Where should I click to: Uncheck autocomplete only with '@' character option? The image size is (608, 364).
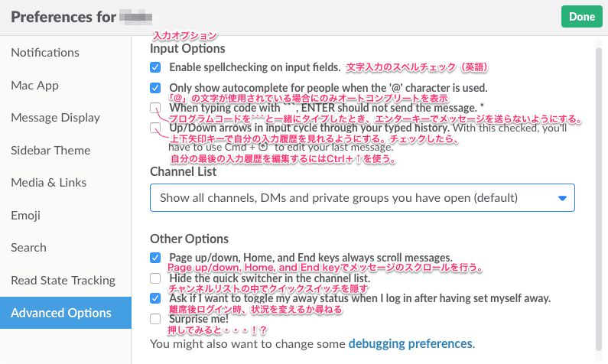point(155,88)
